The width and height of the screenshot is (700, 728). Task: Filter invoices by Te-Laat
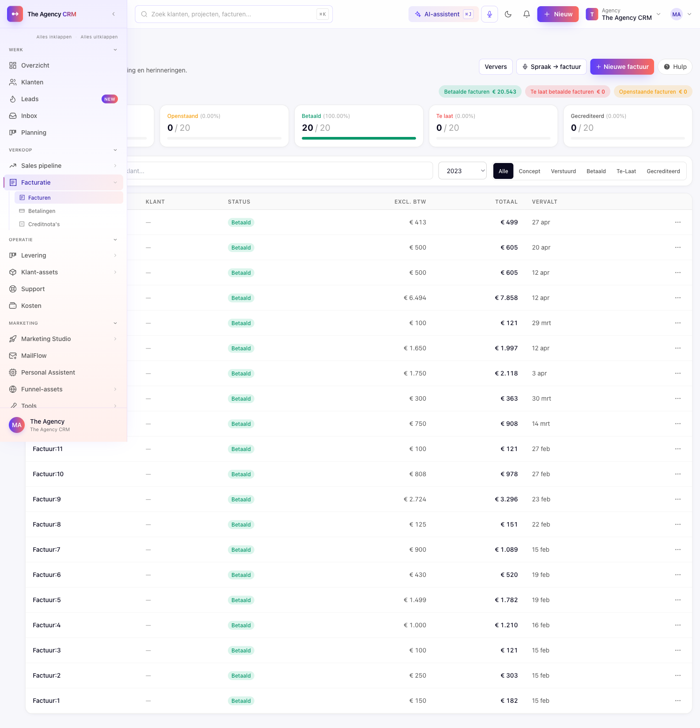(x=626, y=171)
